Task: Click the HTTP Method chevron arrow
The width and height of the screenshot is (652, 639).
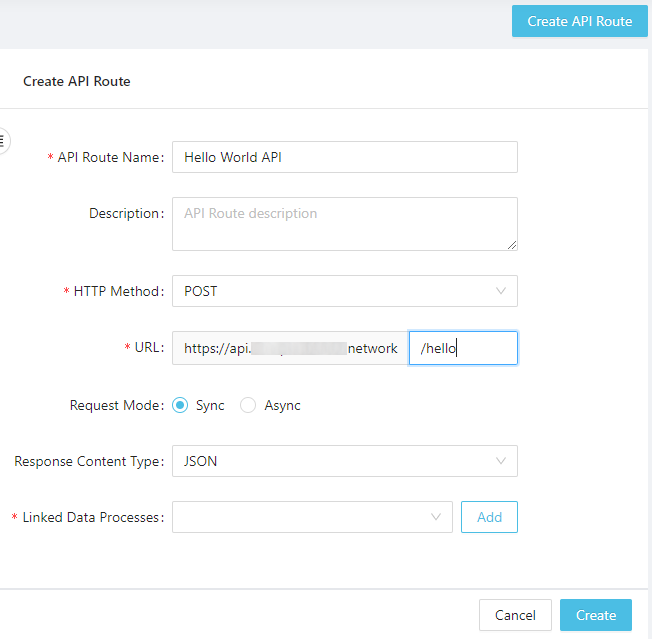Action: [500, 291]
